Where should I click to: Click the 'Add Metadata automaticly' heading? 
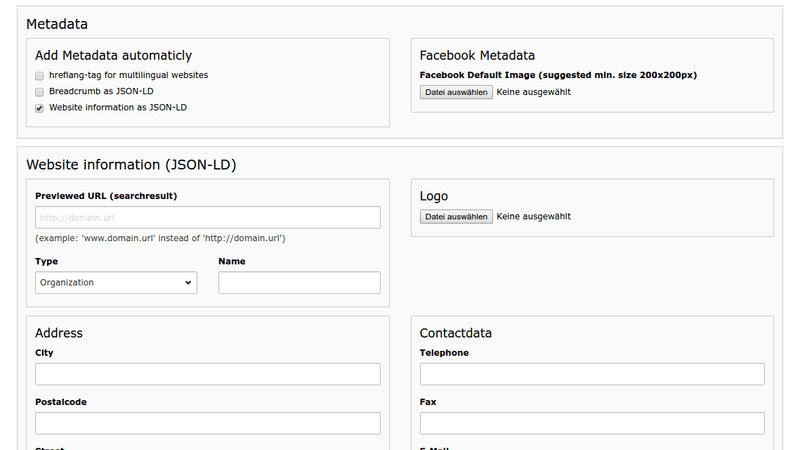tap(113, 55)
